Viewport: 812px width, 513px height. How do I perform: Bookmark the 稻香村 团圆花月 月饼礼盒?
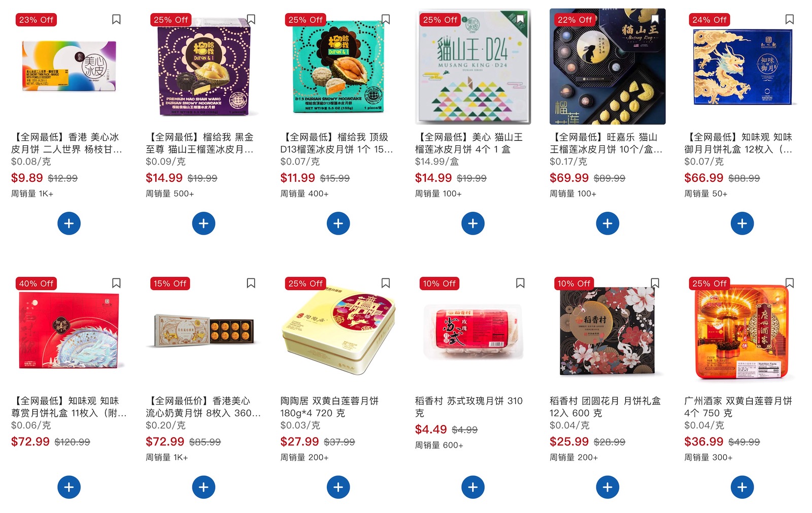pyautogui.click(x=655, y=283)
